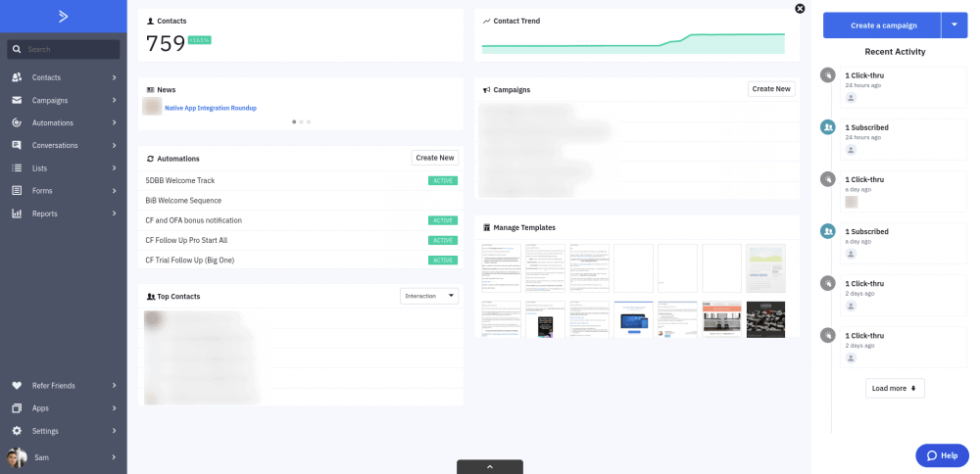Expand Reports menu chevron
The width and height of the screenshot is (980, 474).
pos(115,213)
